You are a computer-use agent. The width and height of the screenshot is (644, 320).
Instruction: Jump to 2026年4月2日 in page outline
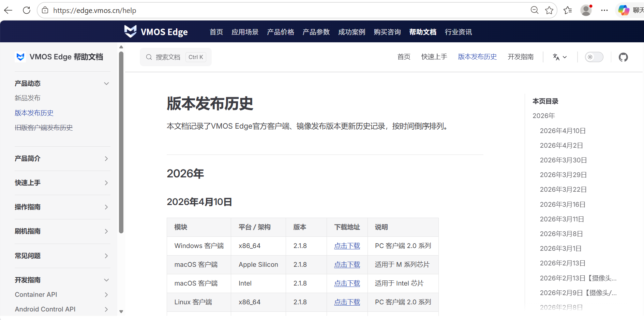(561, 145)
